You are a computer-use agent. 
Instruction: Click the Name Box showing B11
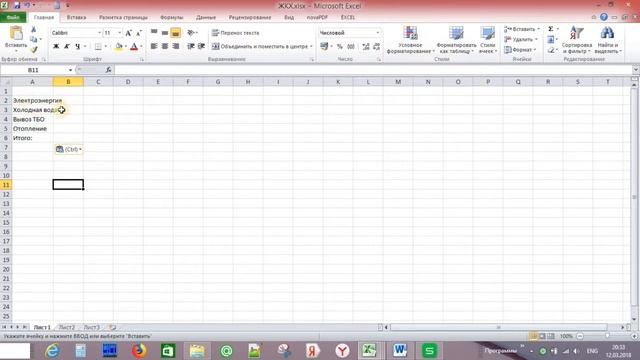(33, 70)
